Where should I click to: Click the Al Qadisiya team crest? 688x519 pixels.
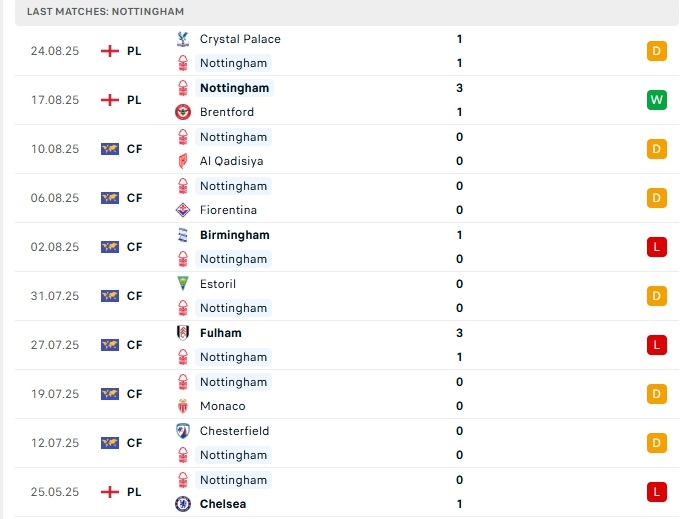pyautogui.click(x=182, y=161)
